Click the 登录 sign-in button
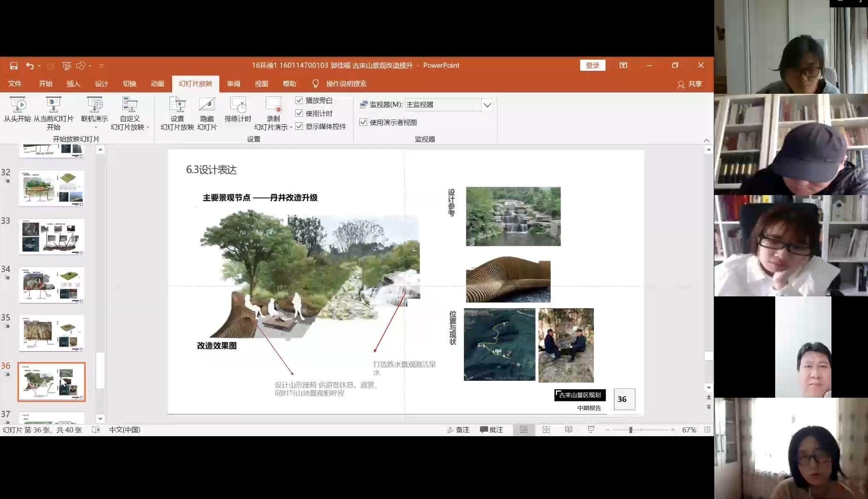868x499 pixels. 592,66
